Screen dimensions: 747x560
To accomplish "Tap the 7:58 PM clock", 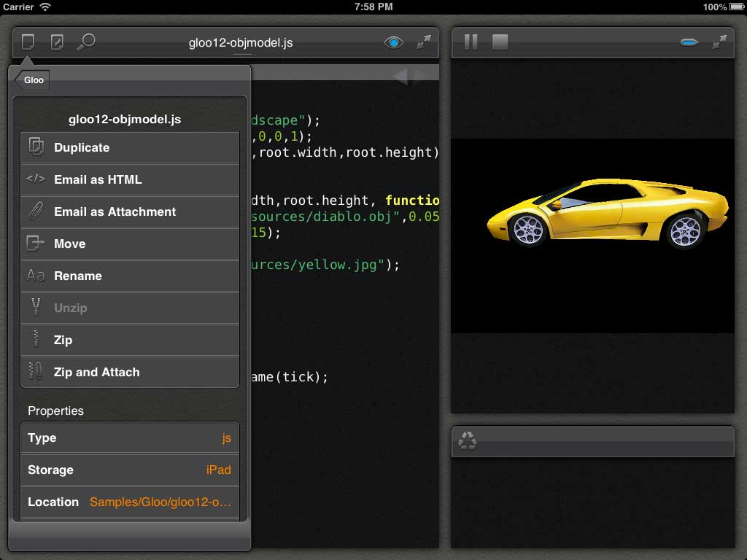I will 373,7.
